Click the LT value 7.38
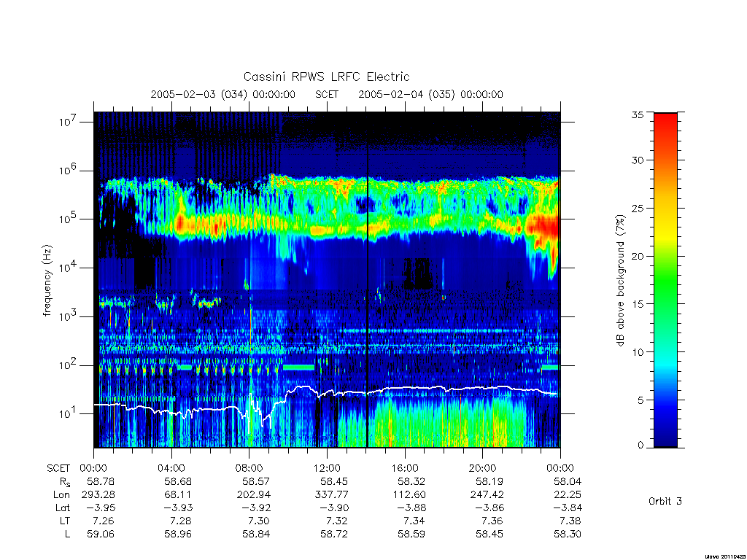This screenshot has width=747, height=560. (x=570, y=521)
